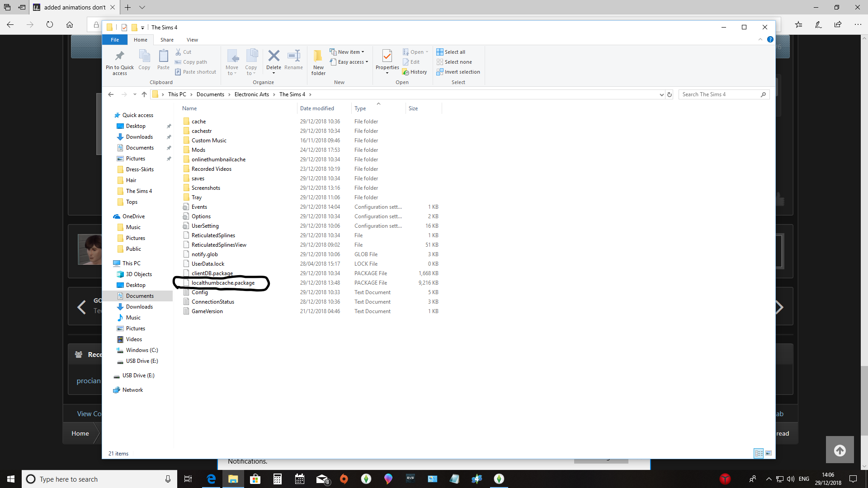Expand address bar history dropdown

pyautogui.click(x=661, y=94)
